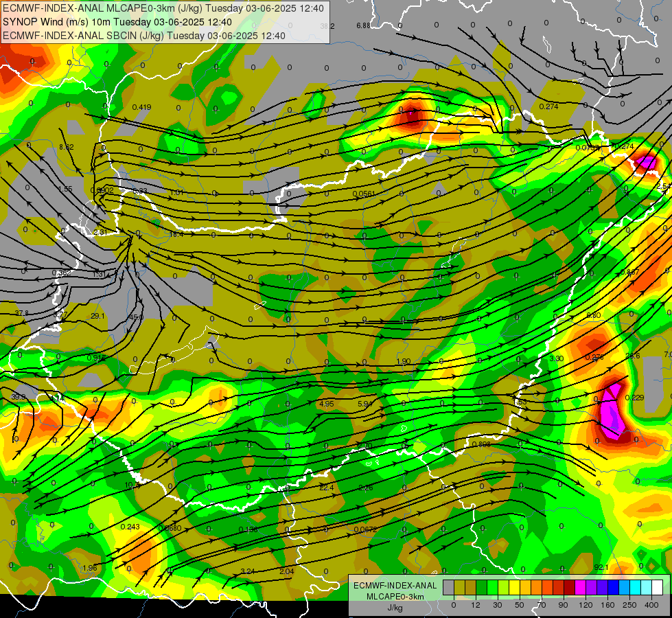
Task: Click the map value 1.96
Action: click(89, 568)
